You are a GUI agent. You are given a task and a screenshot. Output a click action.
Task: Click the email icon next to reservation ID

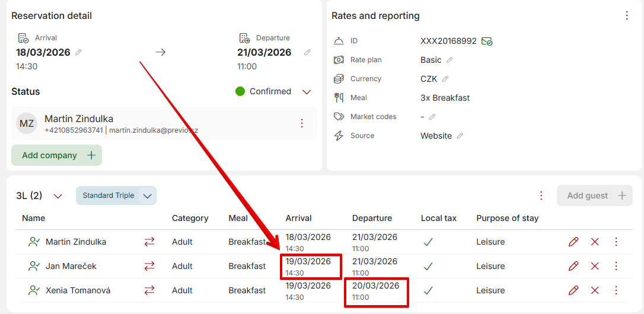487,41
